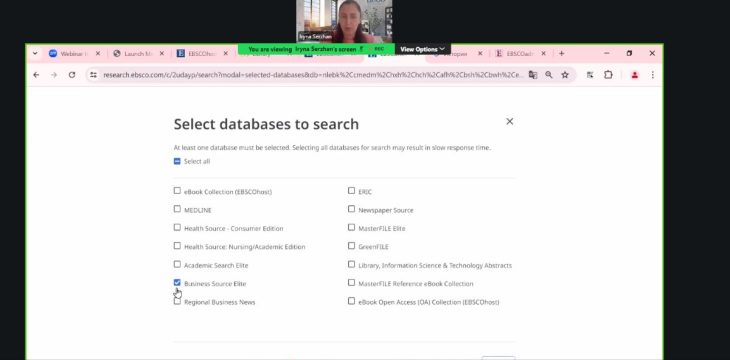Click the Newspaper Source label
The height and width of the screenshot is (360, 730).
click(x=385, y=210)
